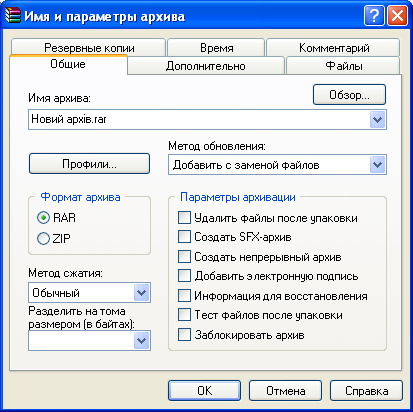This screenshot has width=413, height=412.
Task: Go to the Резервные копии tab
Action: click(x=89, y=47)
